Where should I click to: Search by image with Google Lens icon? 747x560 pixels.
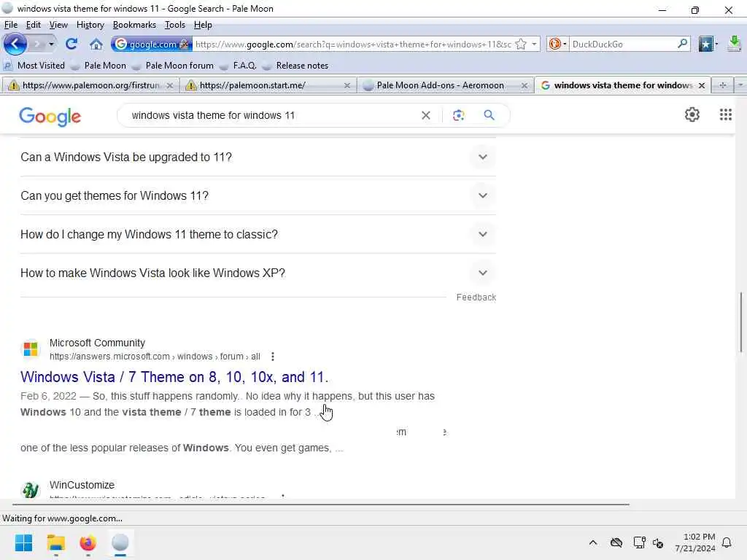pos(458,115)
